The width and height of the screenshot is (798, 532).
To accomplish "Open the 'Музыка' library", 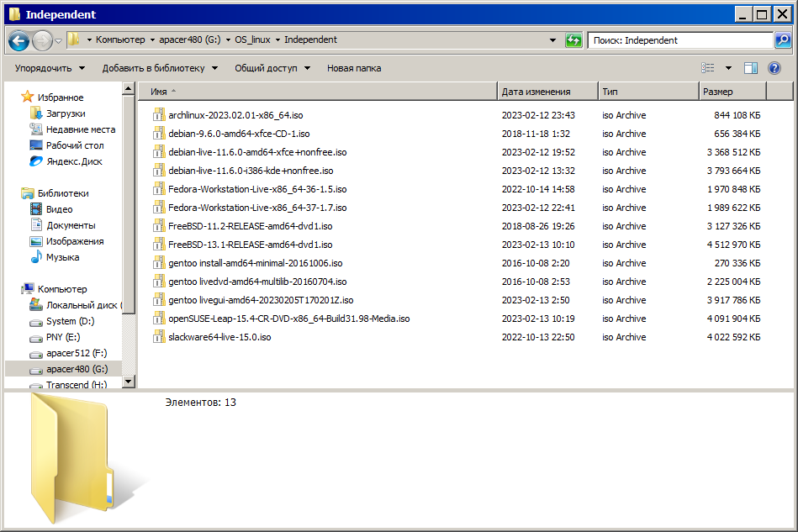I will (62, 257).
